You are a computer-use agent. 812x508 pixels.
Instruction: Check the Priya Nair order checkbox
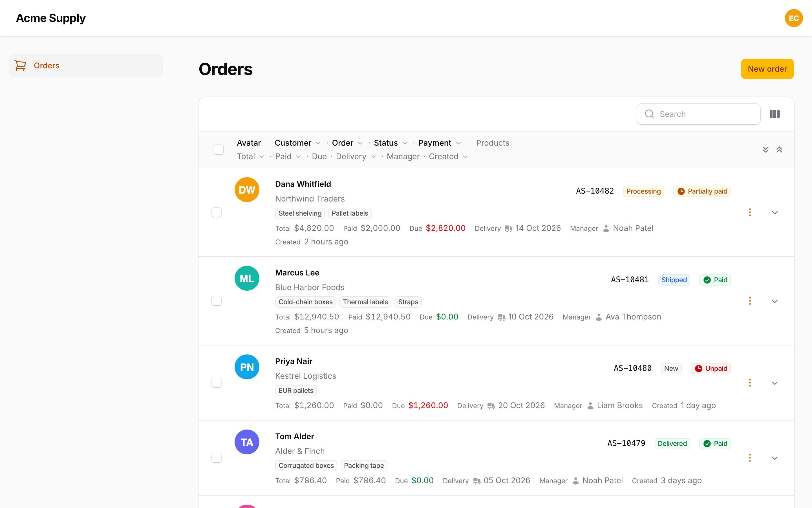(217, 383)
